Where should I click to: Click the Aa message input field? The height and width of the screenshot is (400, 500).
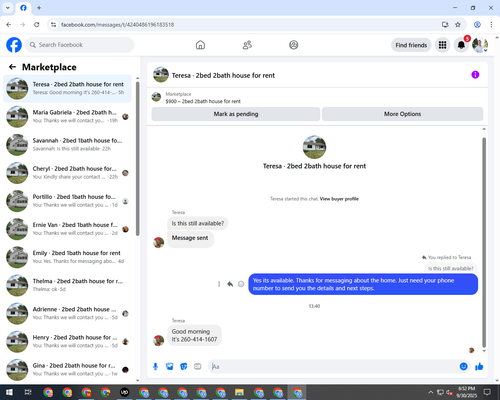point(333,367)
